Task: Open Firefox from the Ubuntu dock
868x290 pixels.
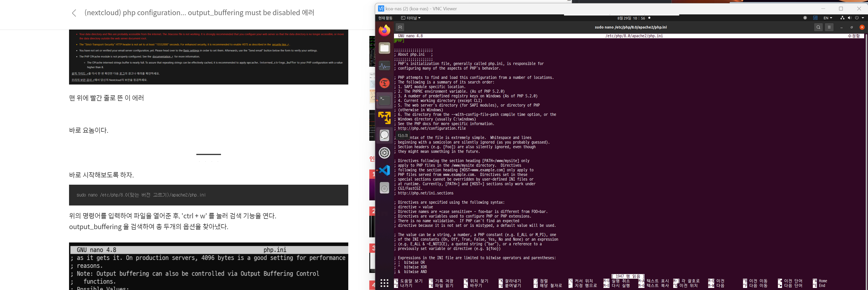Action: (x=384, y=31)
